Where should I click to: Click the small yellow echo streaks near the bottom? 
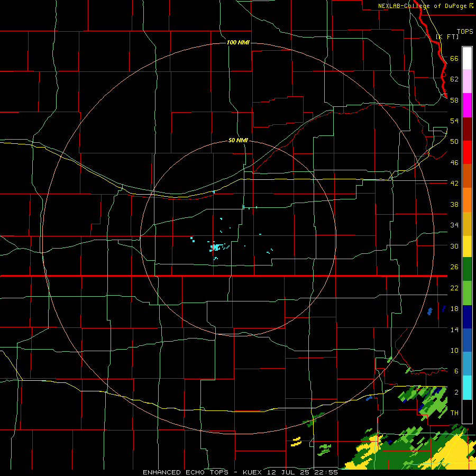(x=296, y=442)
